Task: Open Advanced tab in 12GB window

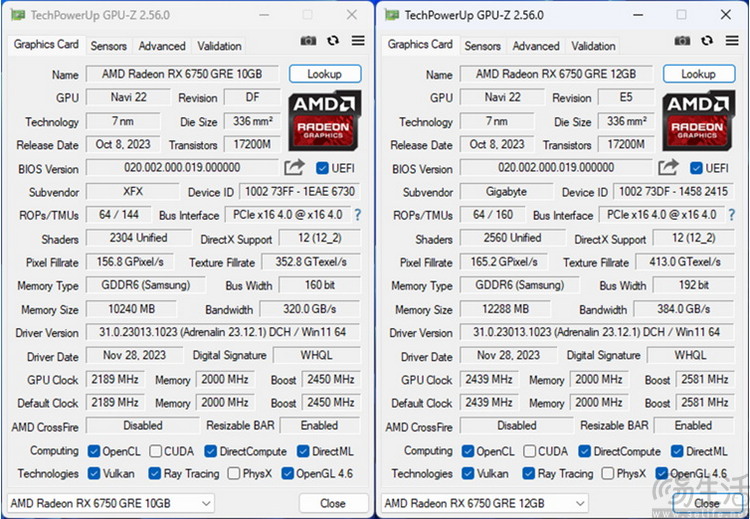Action: point(536,46)
